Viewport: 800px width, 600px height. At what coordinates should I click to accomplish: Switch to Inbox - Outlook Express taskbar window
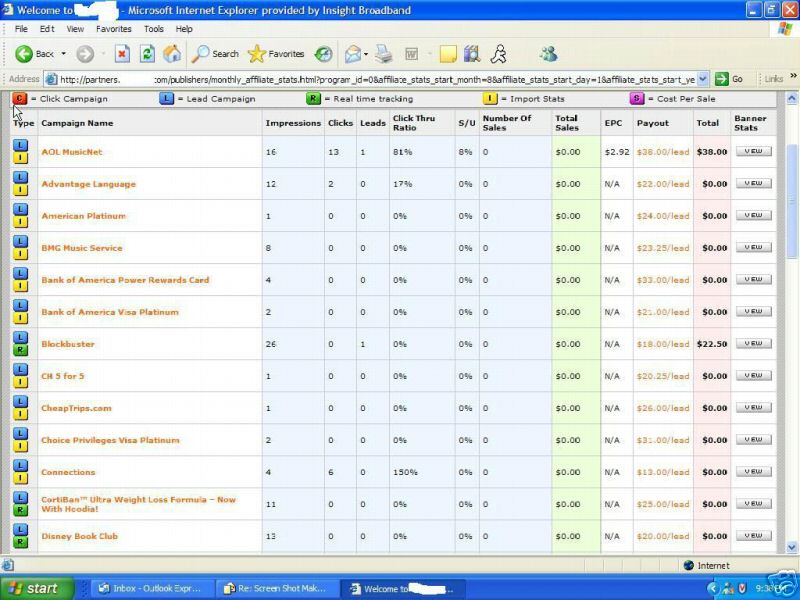(x=151, y=588)
